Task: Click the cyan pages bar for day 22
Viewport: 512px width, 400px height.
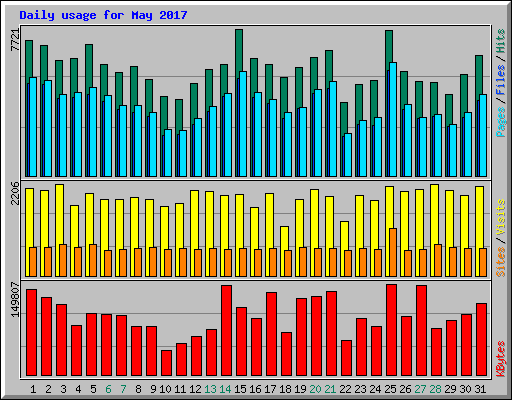Action: pos(348,155)
